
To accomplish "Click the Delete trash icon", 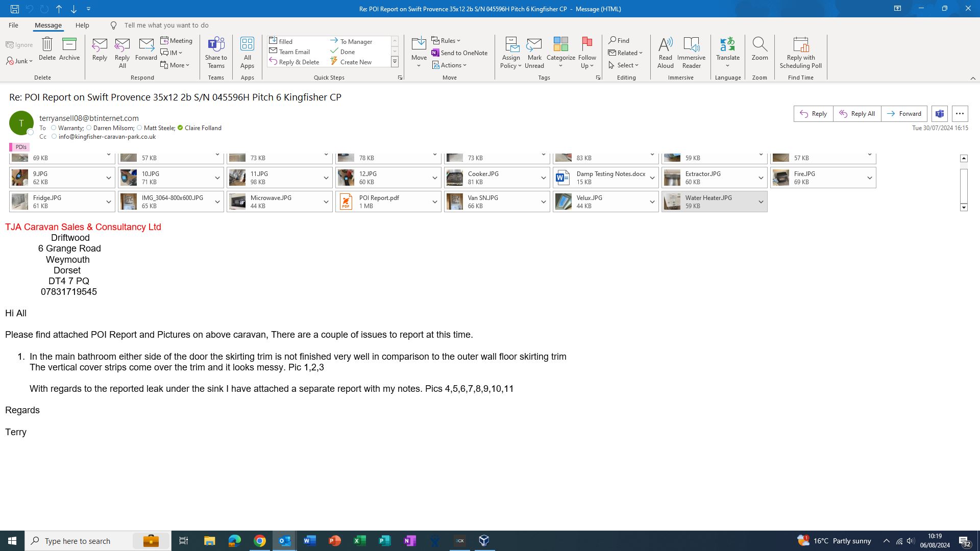I will pyautogui.click(x=47, y=45).
